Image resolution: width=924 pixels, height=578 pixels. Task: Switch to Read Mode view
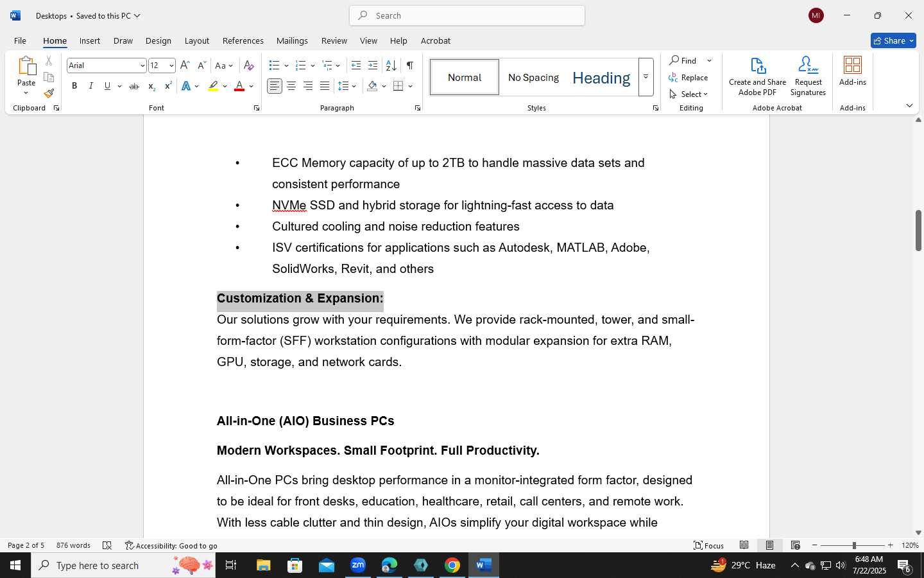point(744,545)
